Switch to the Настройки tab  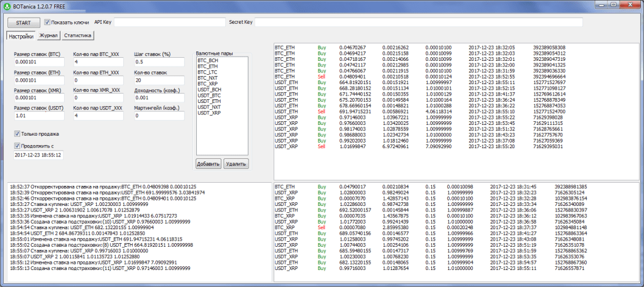pos(21,36)
